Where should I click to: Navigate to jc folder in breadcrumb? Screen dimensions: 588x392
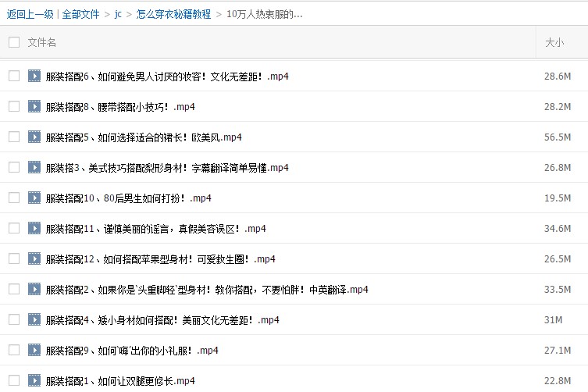[118, 14]
